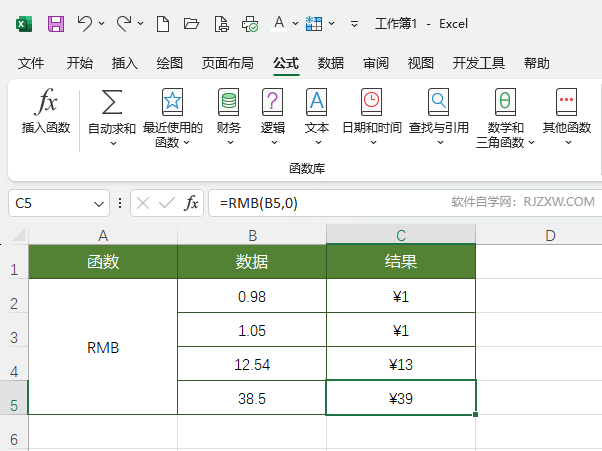Open Math and Trig (数学和三角函数) functions
The image size is (602, 451).
[x=505, y=118]
